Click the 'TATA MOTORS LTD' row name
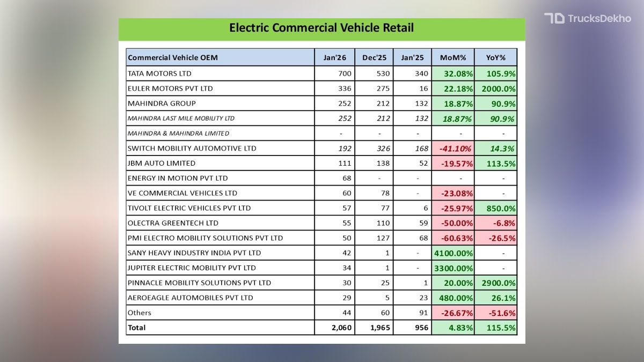This screenshot has height=362, width=644. pos(159,73)
